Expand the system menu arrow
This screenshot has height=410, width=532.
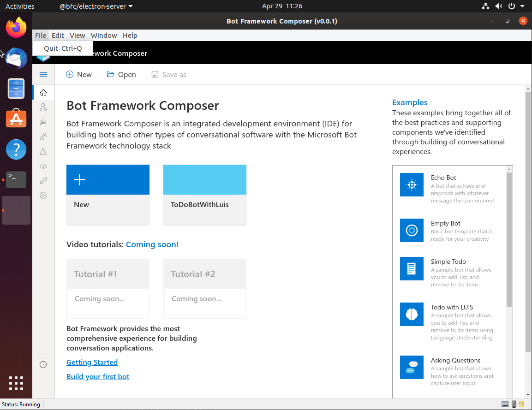click(x=522, y=6)
